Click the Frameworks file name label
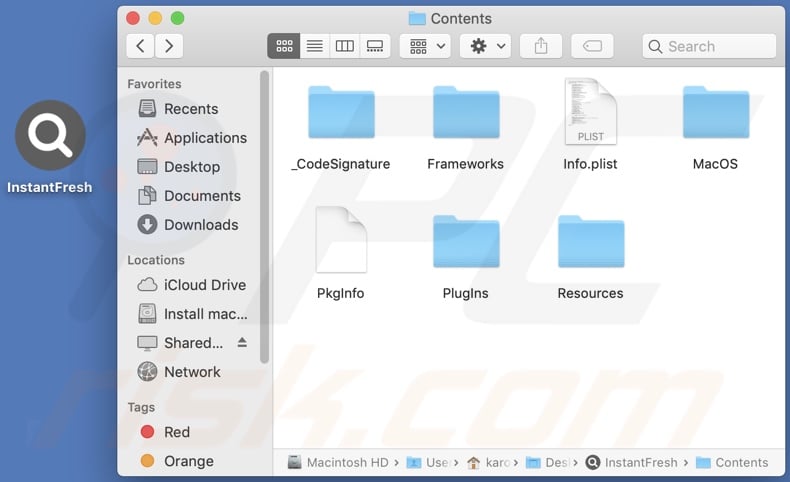Screen dimensions: 790x482 click(x=466, y=164)
